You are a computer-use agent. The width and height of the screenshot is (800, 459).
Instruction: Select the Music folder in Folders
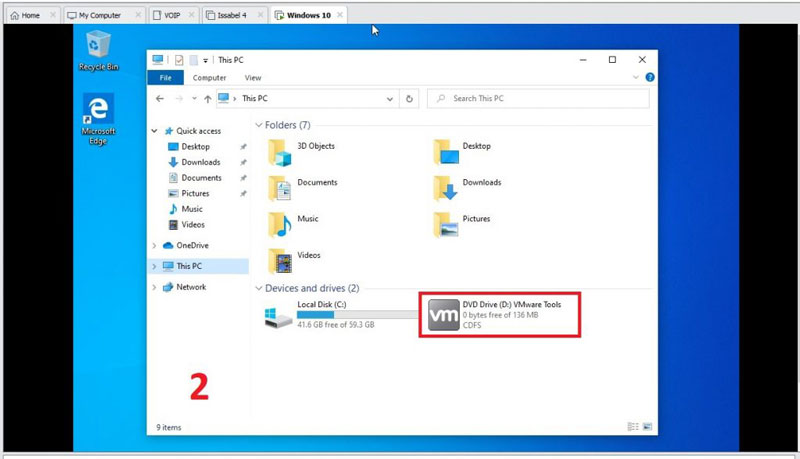pos(293,224)
